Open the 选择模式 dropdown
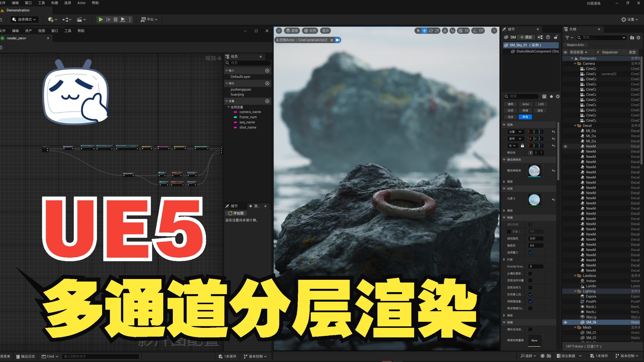This screenshot has height=362, width=644. [x=24, y=19]
